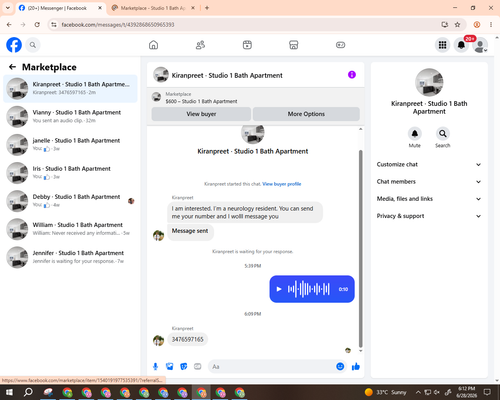
Task: Bookmark this page with the star icon
Action: pyautogui.click(x=457, y=25)
